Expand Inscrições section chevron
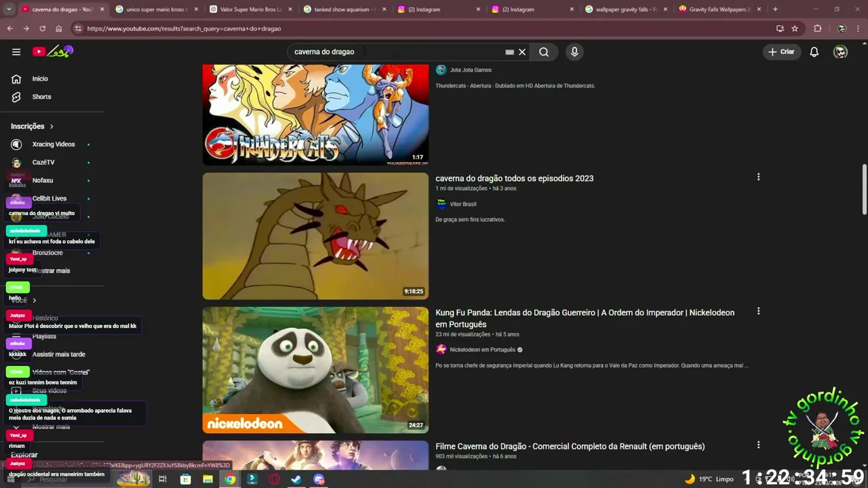Image resolution: width=868 pixels, height=488 pixels. click(x=51, y=127)
